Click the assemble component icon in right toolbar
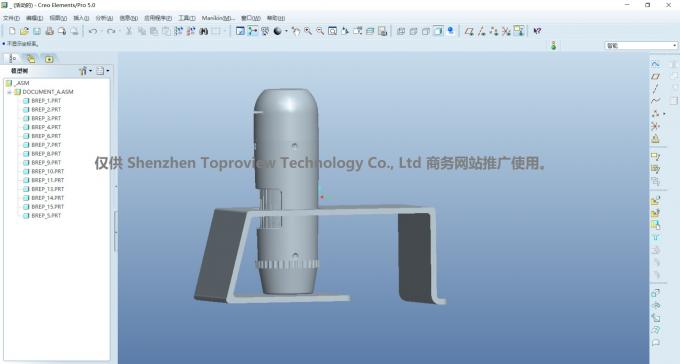 pos(655,200)
